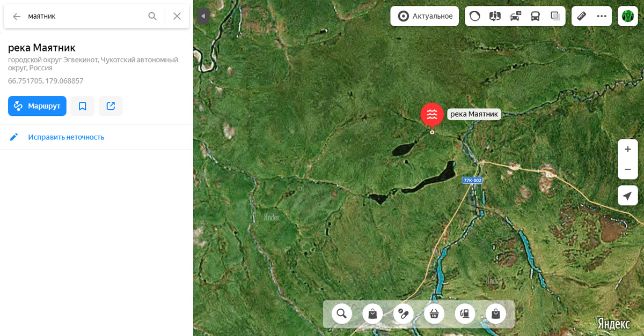This screenshot has width=644, height=336.
Task: Zoom in with the plus button
Action: tap(627, 150)
